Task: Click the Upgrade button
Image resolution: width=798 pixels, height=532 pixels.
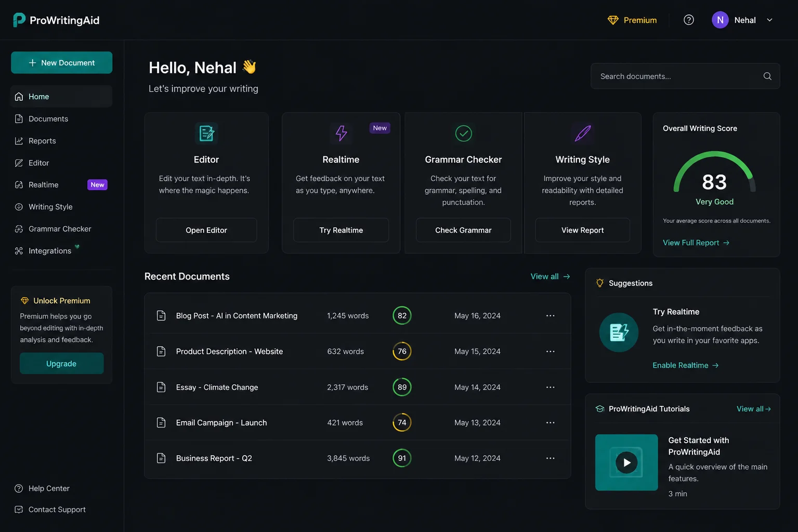Action: click(61, 364)
